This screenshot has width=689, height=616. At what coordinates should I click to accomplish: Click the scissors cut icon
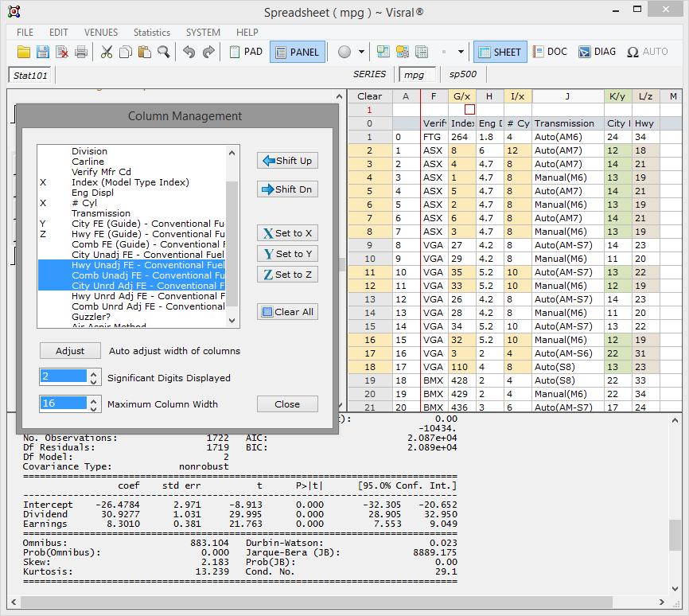coord(107,53)
